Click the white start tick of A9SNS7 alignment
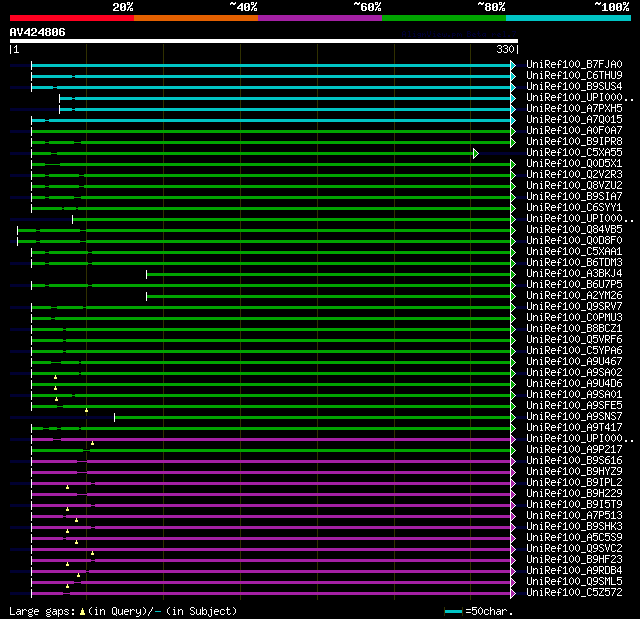 pos(114,417)
